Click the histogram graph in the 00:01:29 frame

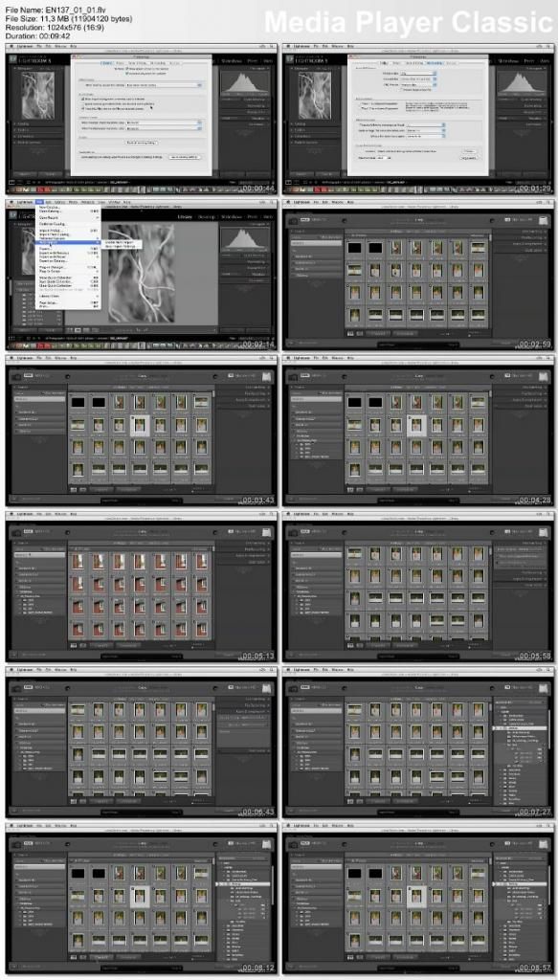point(524,82)
